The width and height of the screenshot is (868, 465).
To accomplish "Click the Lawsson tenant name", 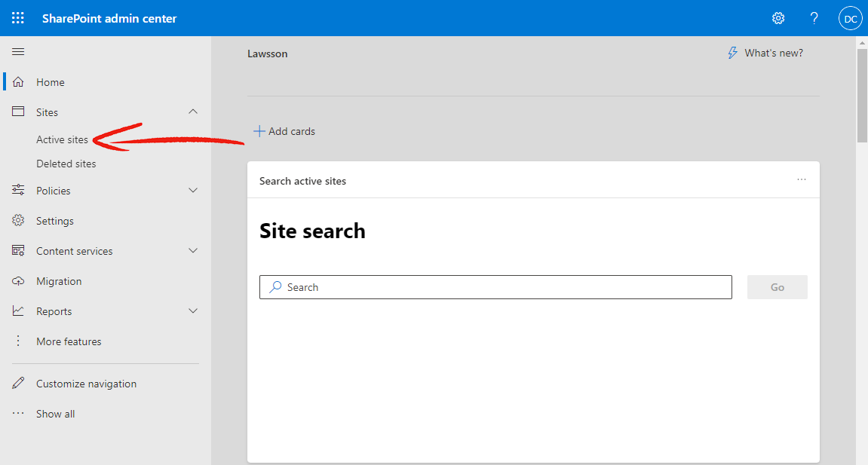I will [268, 54].
